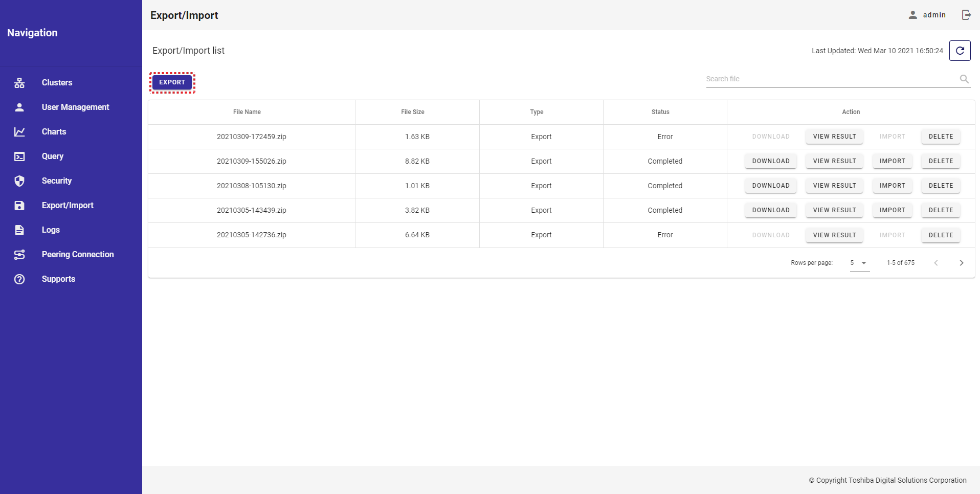This screenshot has height=494, width=980.
Task: Import file 20210308-105130.zip
Action: point(892,186)
